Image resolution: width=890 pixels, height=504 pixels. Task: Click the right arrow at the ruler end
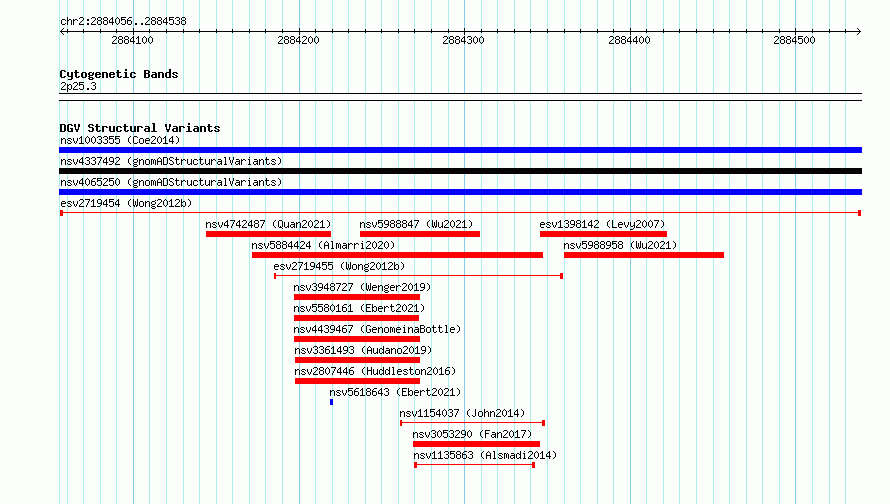pos(859,31)
